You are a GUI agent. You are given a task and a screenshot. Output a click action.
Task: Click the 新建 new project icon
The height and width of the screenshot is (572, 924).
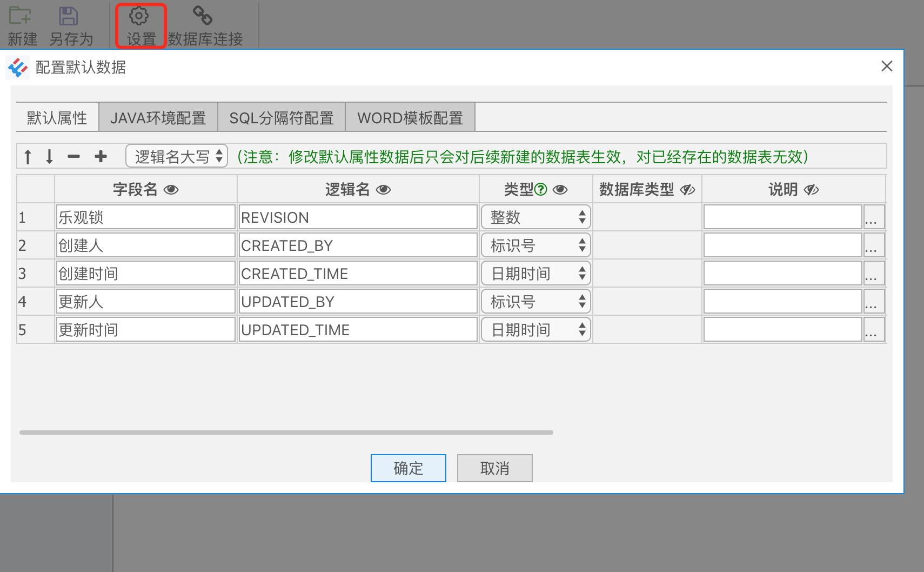click(x=20, y=16)
